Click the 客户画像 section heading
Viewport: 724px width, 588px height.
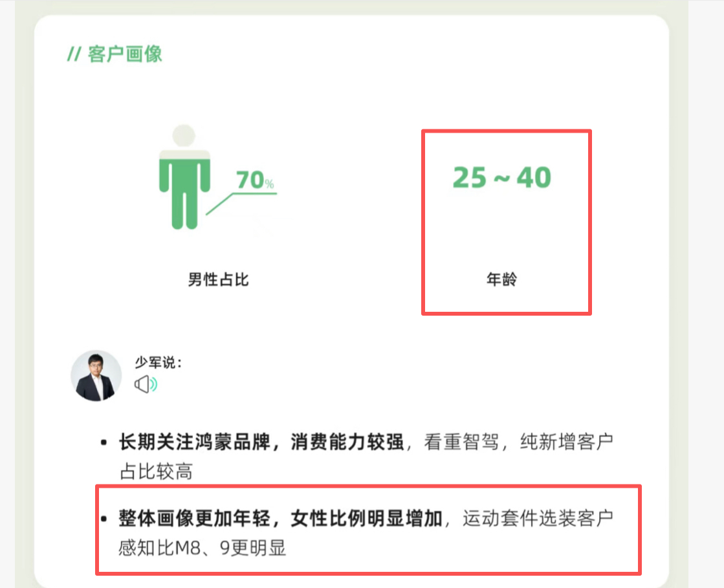point(125,54)
